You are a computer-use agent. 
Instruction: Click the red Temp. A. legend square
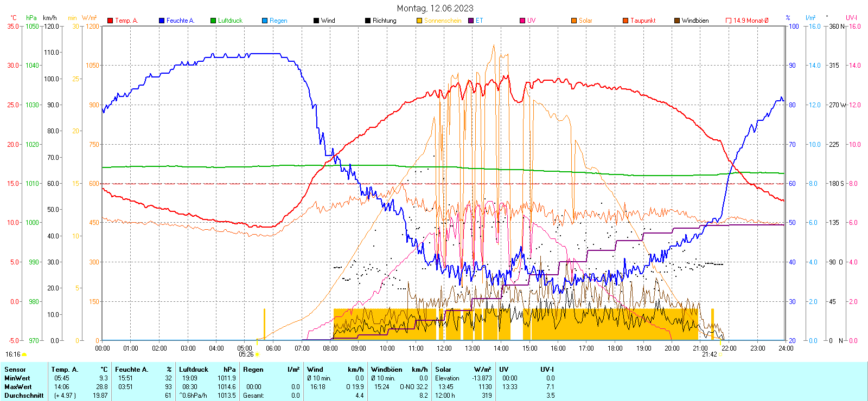coord(110,21)
